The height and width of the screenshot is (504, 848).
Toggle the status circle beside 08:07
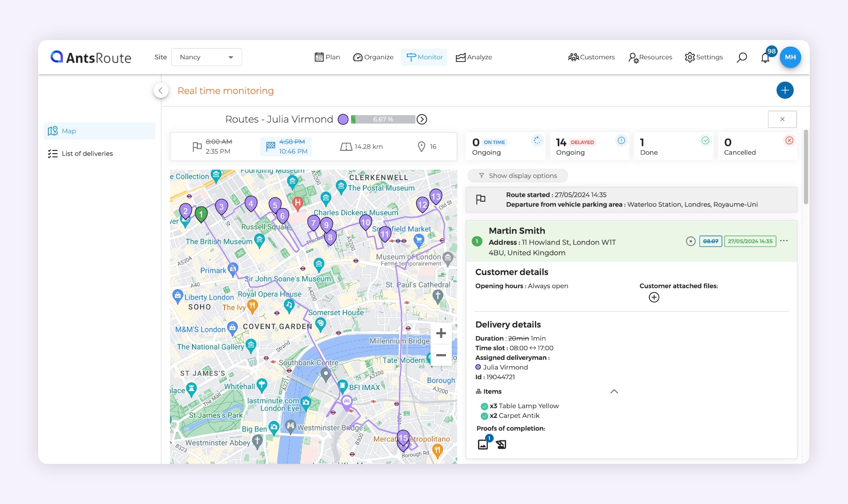(x=690, y=241)
